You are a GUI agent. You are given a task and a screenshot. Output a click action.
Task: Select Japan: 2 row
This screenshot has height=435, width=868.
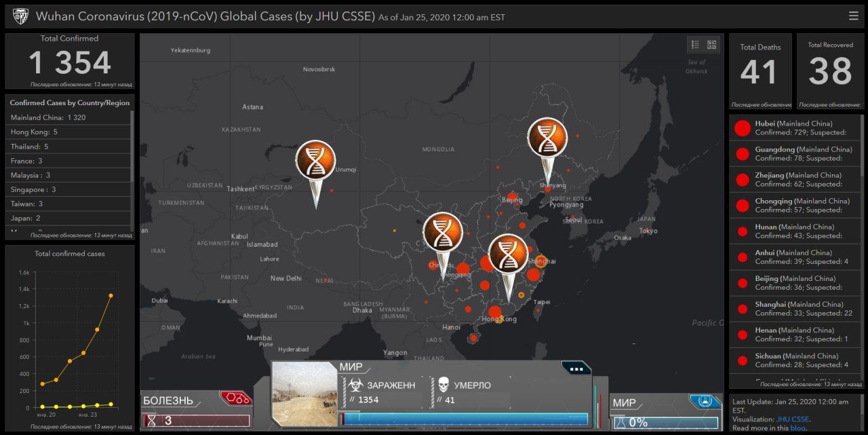pyautogui.click(x=68, y=218)
